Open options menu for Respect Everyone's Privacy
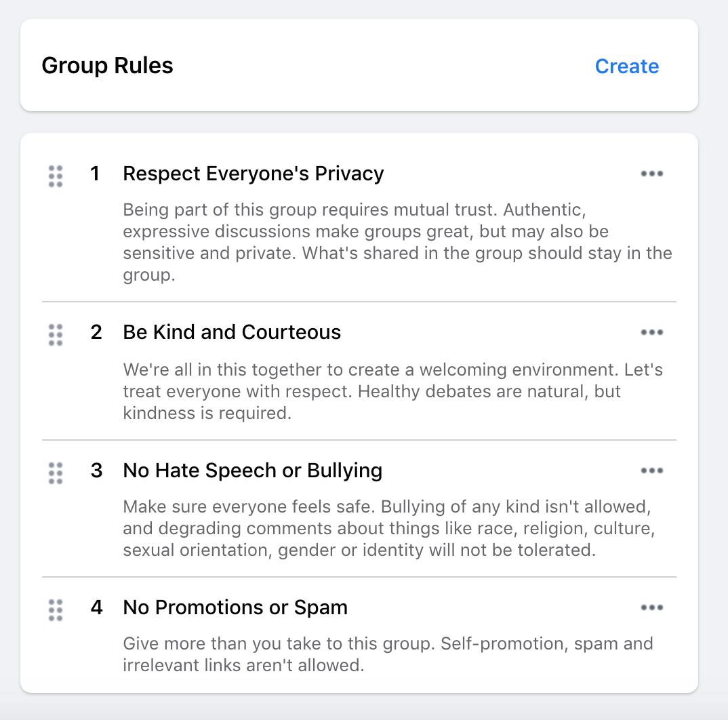The width and height of the screenshot is (728, 720). tap(651, 174)
